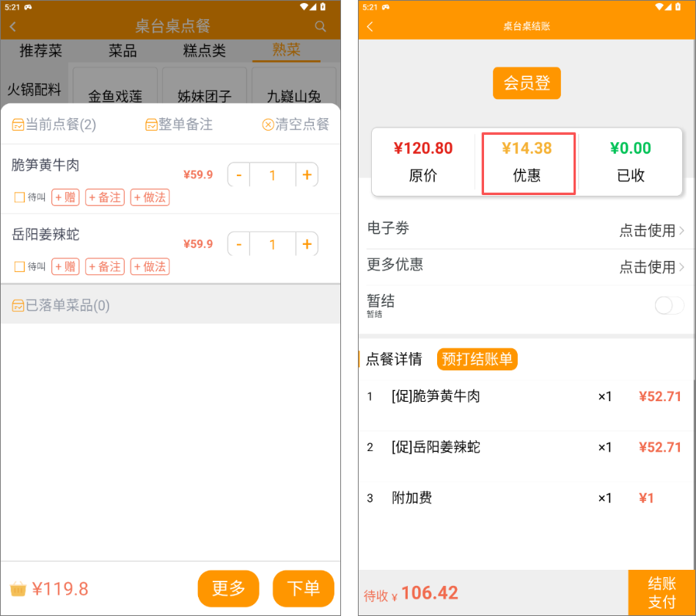Go back from the 桌台桌点餐 screen

[13, 26]
